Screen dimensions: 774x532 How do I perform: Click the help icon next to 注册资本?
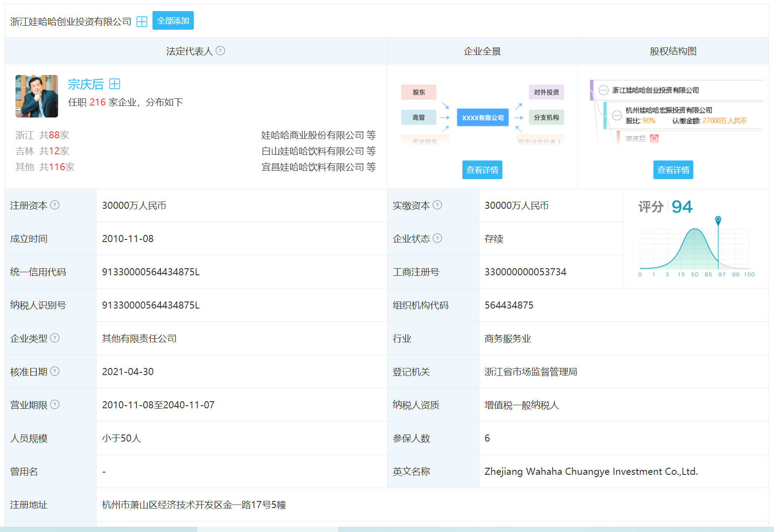[x=55, y=205]
